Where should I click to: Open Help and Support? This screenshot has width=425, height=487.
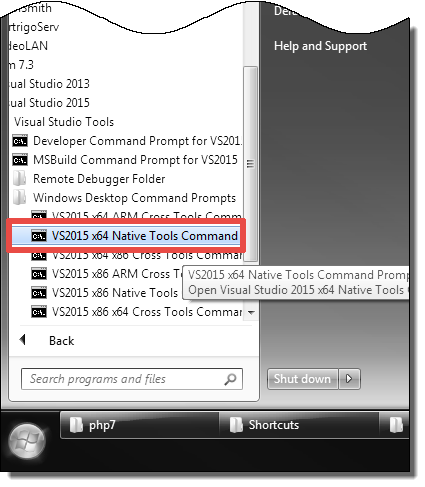(320, 46)
